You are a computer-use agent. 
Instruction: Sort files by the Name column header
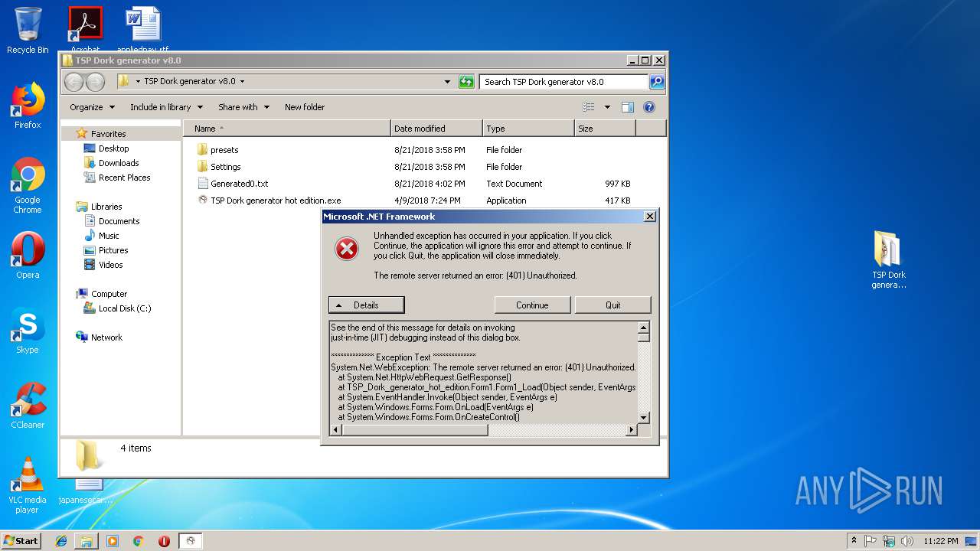point(287,129)
